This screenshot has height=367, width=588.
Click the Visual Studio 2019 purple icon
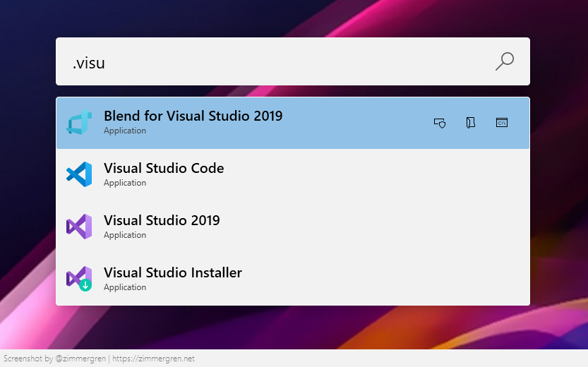(x=79, y=227)
